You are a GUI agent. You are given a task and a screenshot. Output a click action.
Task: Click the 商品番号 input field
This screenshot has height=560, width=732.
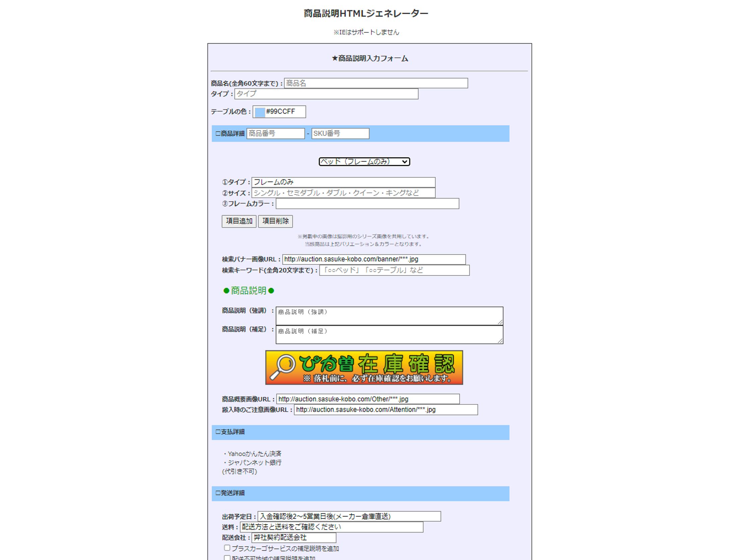276,133
